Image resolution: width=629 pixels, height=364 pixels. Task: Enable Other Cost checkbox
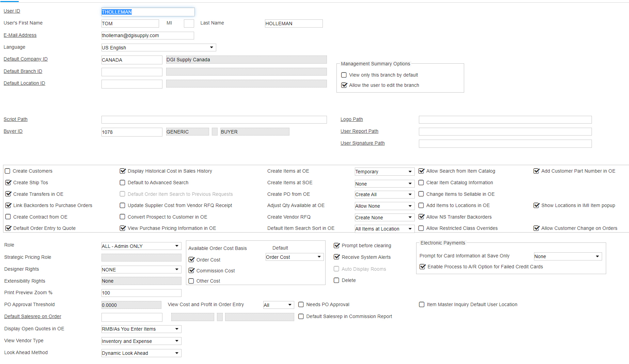click(x=191, y=281)
